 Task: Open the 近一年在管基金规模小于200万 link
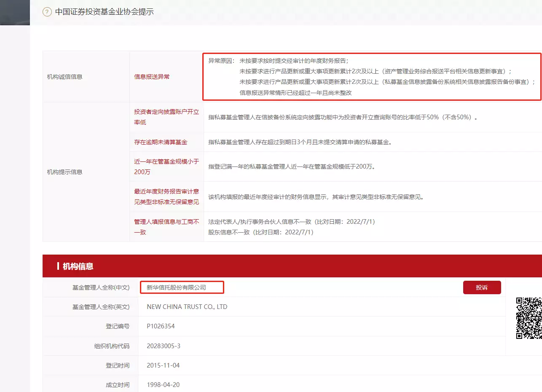(166, 166)
